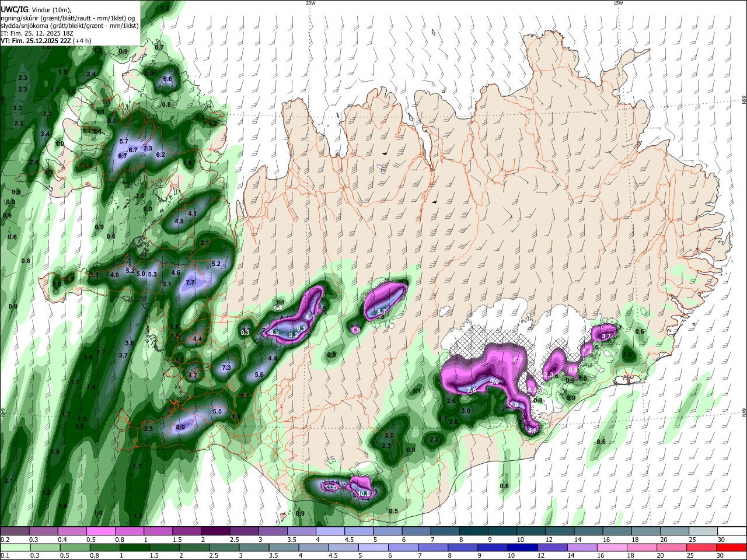The image size is (747, 560).
Task: Click the '15W' longitude label
Action: (x=618, y=3)
